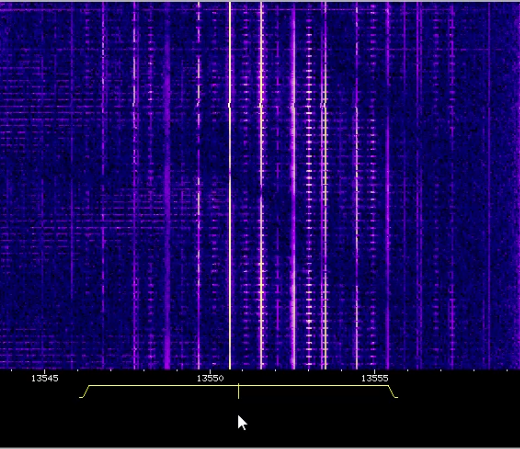Click the left sloped edge of passband
The height and width of the screenshot is (449, 520).
coord(85,392)
